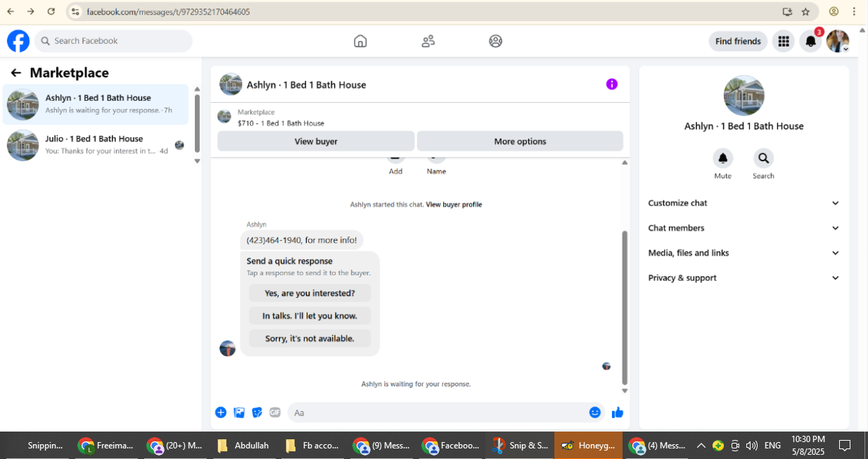Image resolution: width=868 pixels, height=459 pixels.
Task: Open the Friends icon in top navigation
Action: (428, 41)
